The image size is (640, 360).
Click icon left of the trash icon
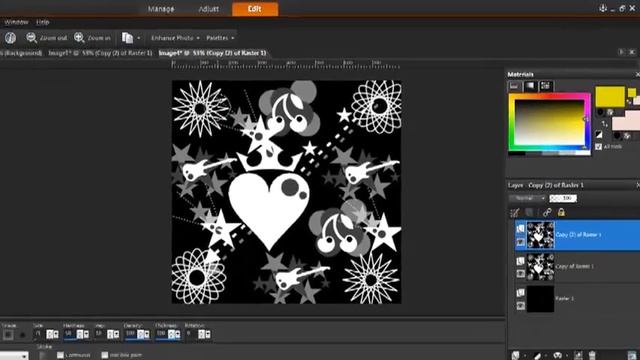578,356
